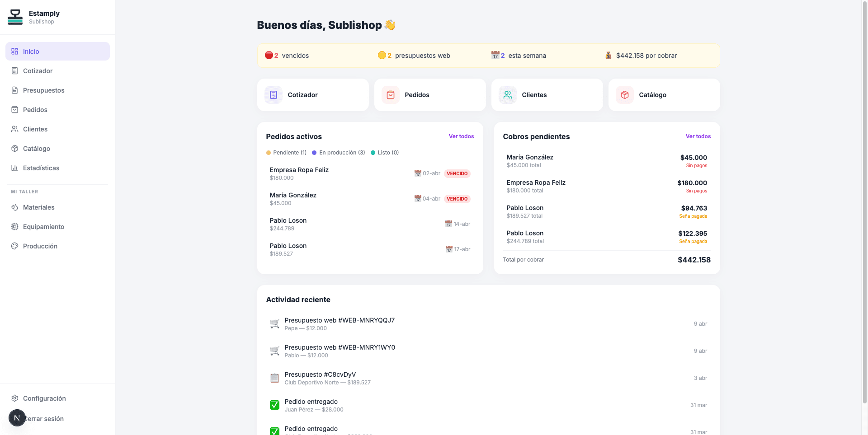Image resolution: width=868 pixels, height=435 pixels.
Task: Click the money bag icon near $442.158
Action: click(x=608, y=55)
